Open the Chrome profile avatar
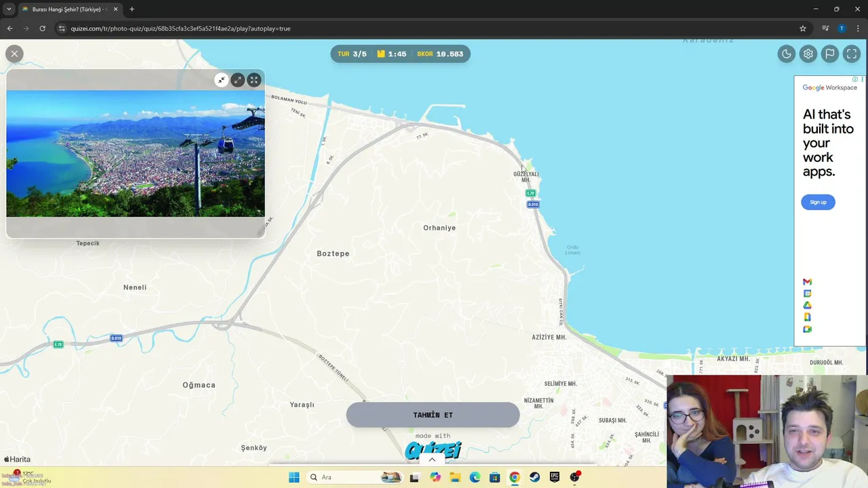The width and height of the screenshot is (868, 488). pyautogui.click(x=842, y=28)
